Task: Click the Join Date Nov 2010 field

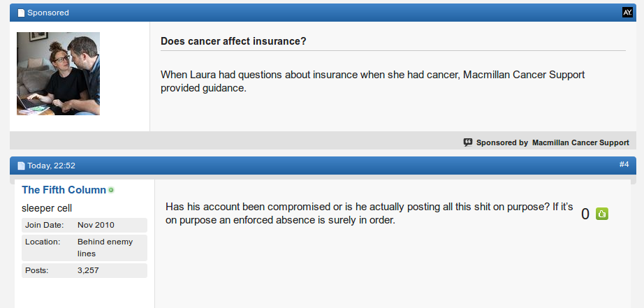Action: 85,225
